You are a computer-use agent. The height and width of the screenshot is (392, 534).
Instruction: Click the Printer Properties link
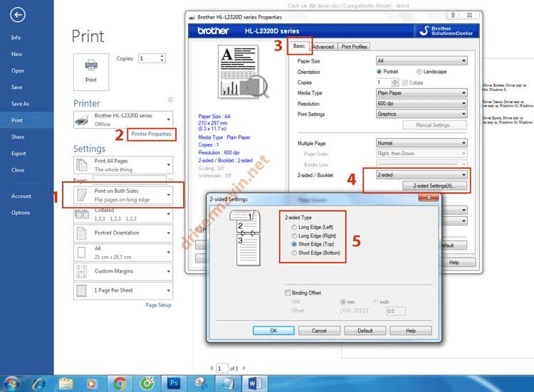[x=151, y=134]
